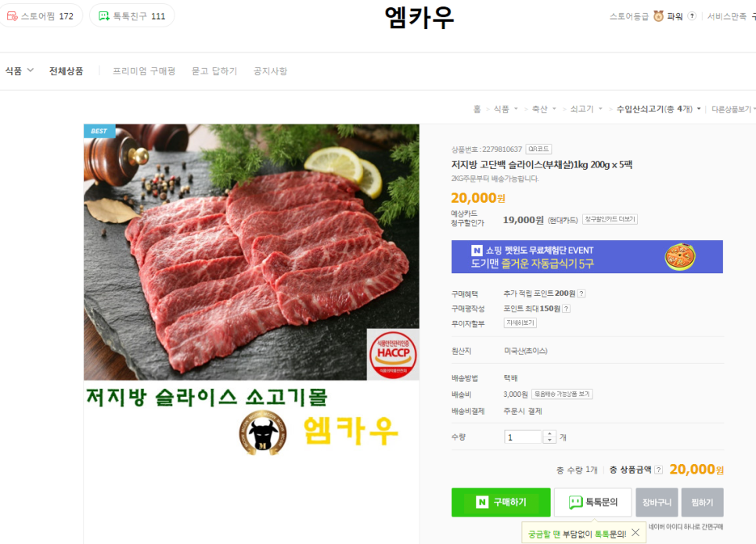756x544 pixels.
Task: Click the help icon beside 150원 review points
Action: (x=567, y=308)
